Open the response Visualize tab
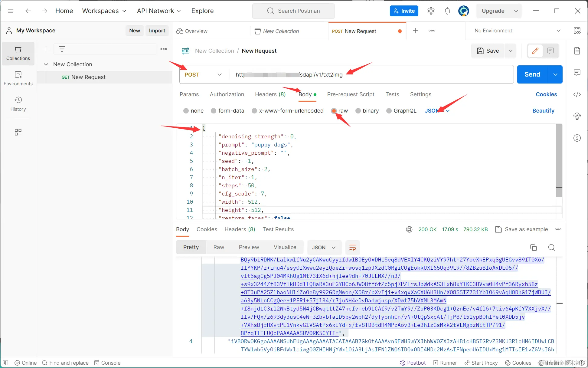 pyautogui.click(x=285, y=247)
